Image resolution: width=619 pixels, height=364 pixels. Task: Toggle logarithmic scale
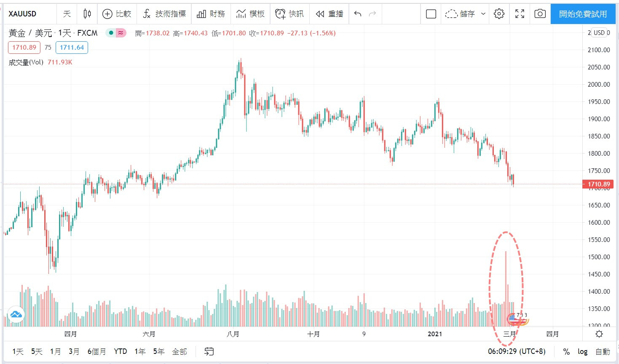click(582, 351)
